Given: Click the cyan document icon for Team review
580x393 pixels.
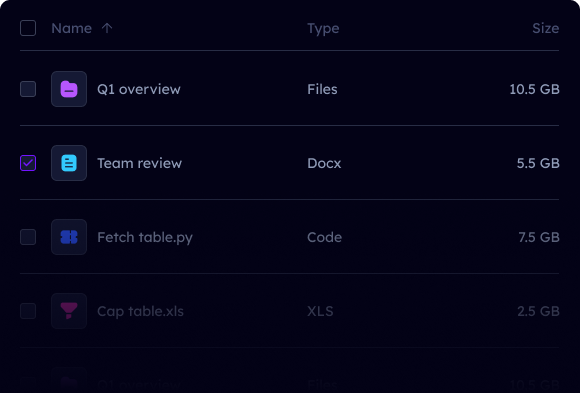Looking at the screenshot, I should pyautogui.click(x=69, y=163).
